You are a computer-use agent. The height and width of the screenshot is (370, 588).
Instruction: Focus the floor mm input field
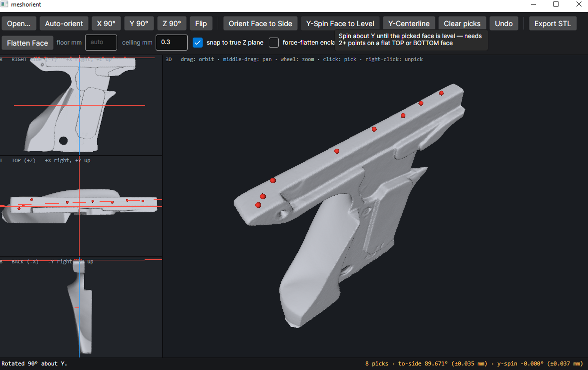pos(101,43)
